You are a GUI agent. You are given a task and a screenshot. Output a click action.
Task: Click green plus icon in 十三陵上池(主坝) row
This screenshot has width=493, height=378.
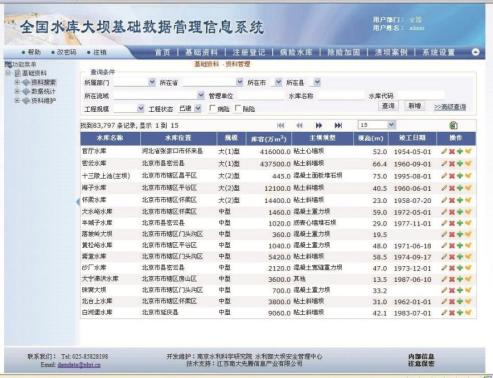tap(460, 176)
